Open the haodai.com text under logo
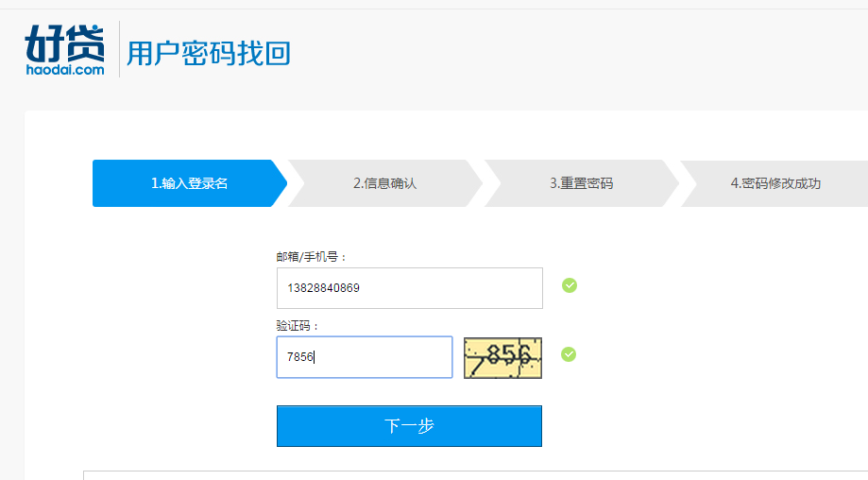868x480 pixels. pos(65,70)
